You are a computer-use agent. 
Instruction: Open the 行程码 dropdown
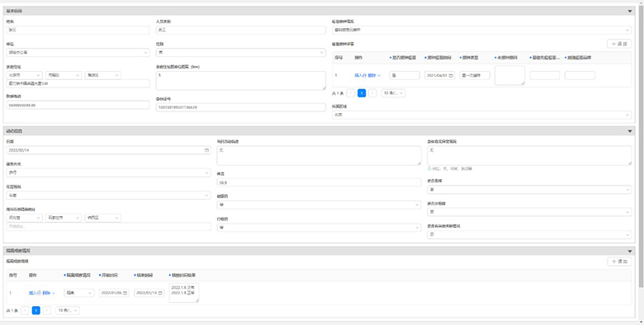click(x=320, y=228)
